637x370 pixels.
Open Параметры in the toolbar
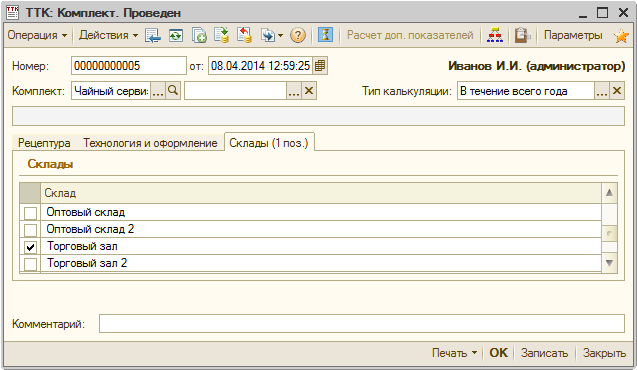(x=573, y=35)
